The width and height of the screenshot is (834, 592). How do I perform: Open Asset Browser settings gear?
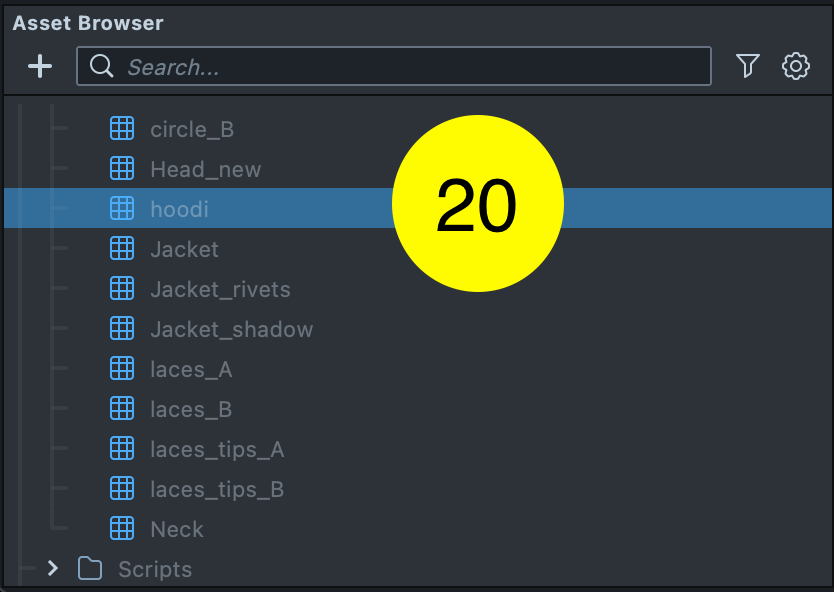click(x=796, y=67)
